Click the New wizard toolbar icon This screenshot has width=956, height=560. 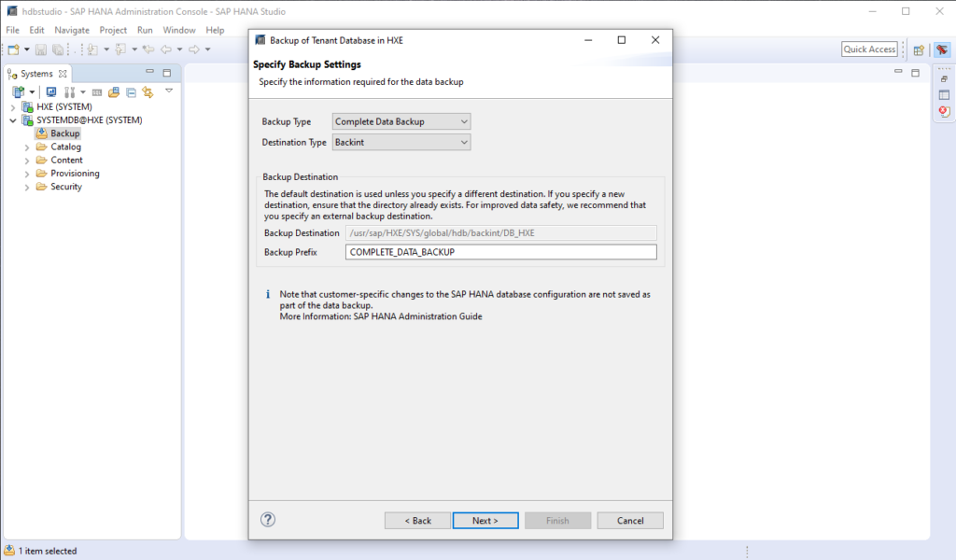point(13,49)
